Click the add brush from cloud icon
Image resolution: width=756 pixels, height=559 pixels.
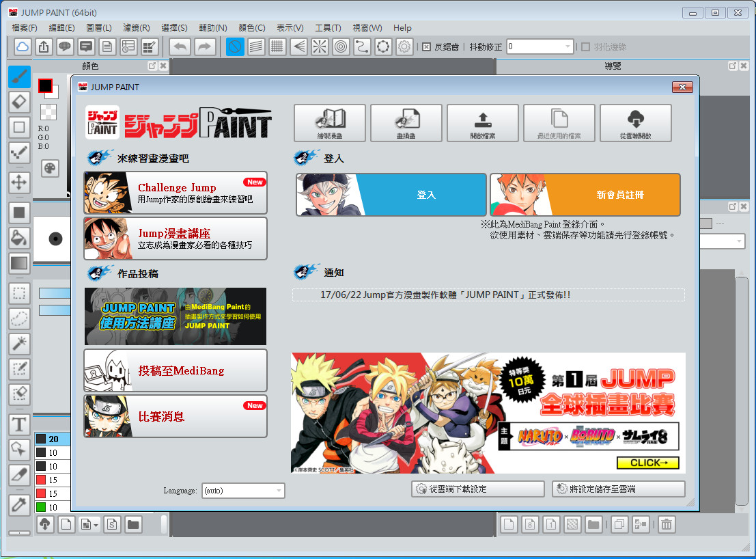tap(45, 524)
